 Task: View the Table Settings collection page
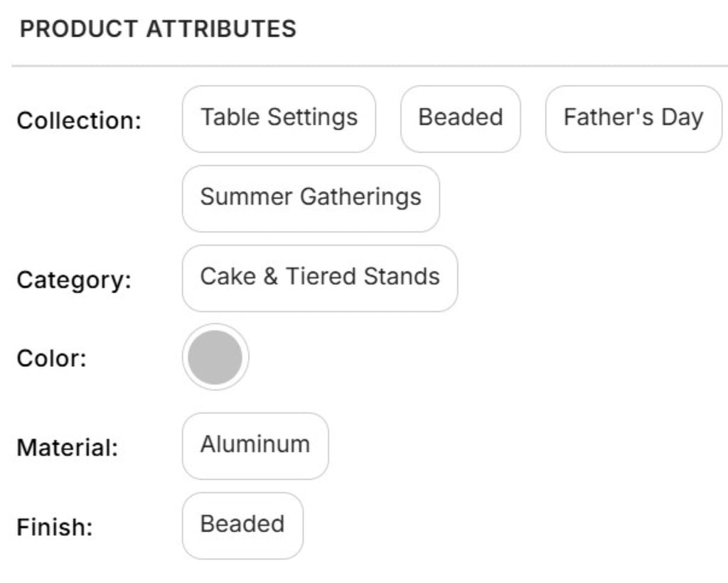coord(279,118)
